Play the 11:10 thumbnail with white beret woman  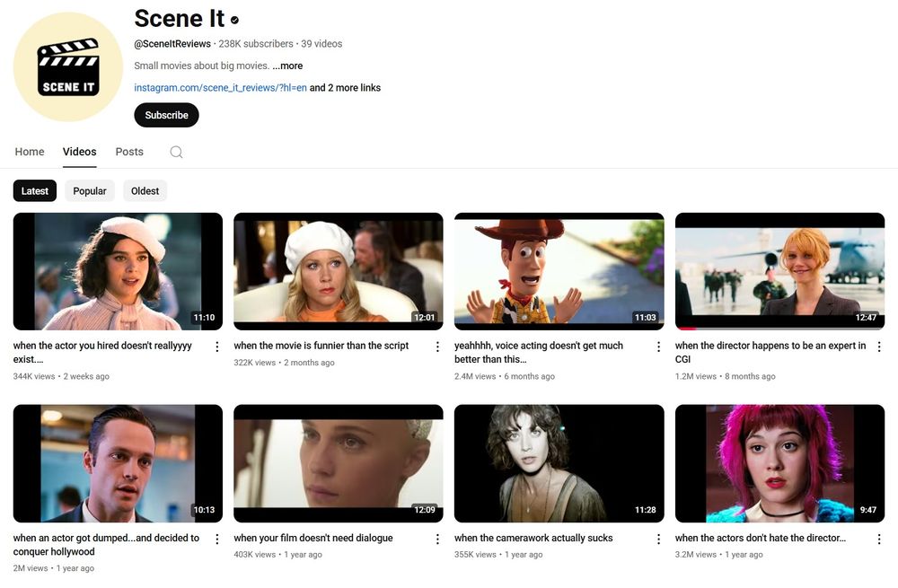tap(118, 271)
